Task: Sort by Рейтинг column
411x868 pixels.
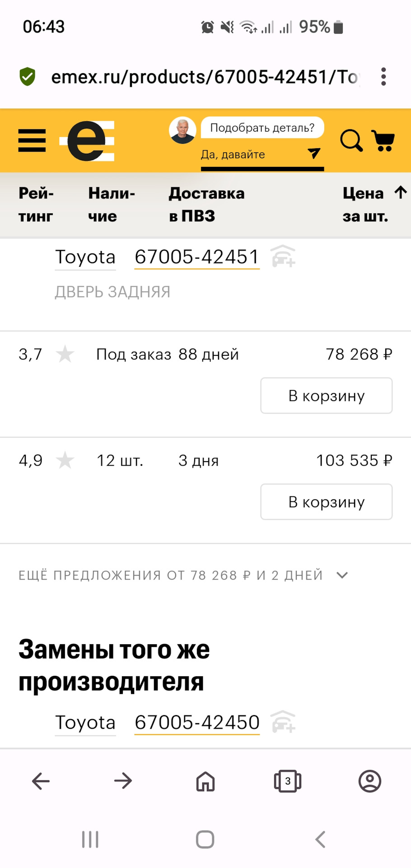Action: 36,204
